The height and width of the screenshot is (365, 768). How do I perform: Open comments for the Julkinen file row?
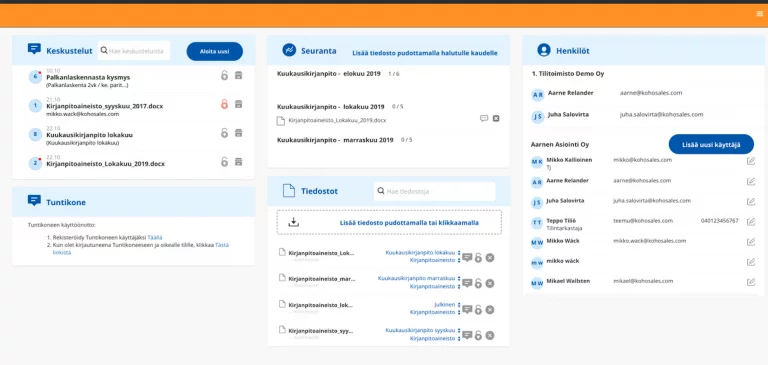click(467, 310)
